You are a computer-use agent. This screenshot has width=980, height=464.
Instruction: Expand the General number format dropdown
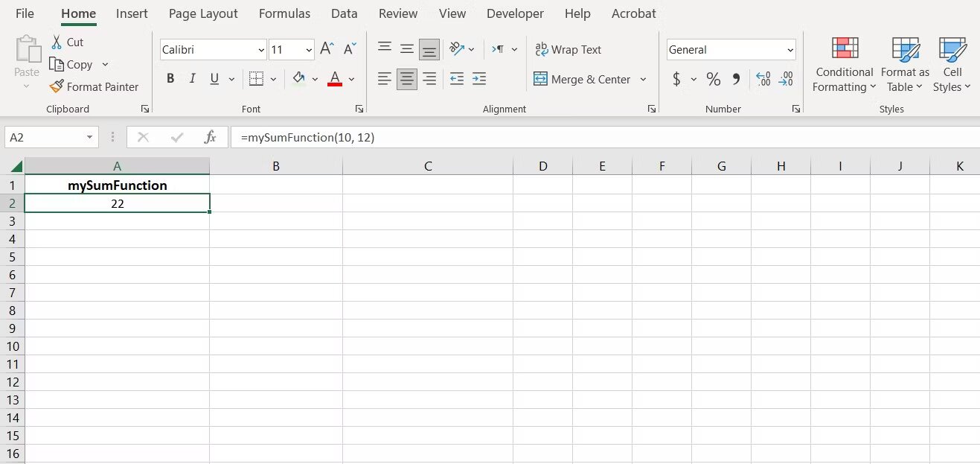point(790,49)
